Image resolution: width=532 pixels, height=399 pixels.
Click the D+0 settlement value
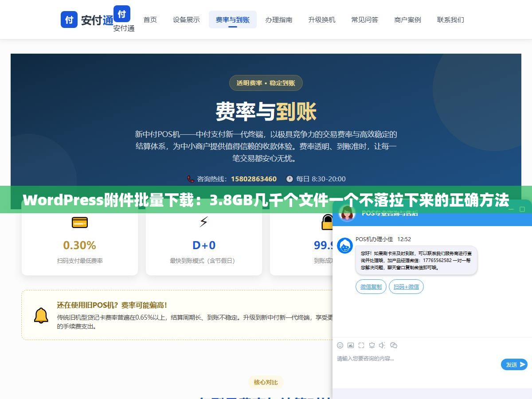[204, 245]
